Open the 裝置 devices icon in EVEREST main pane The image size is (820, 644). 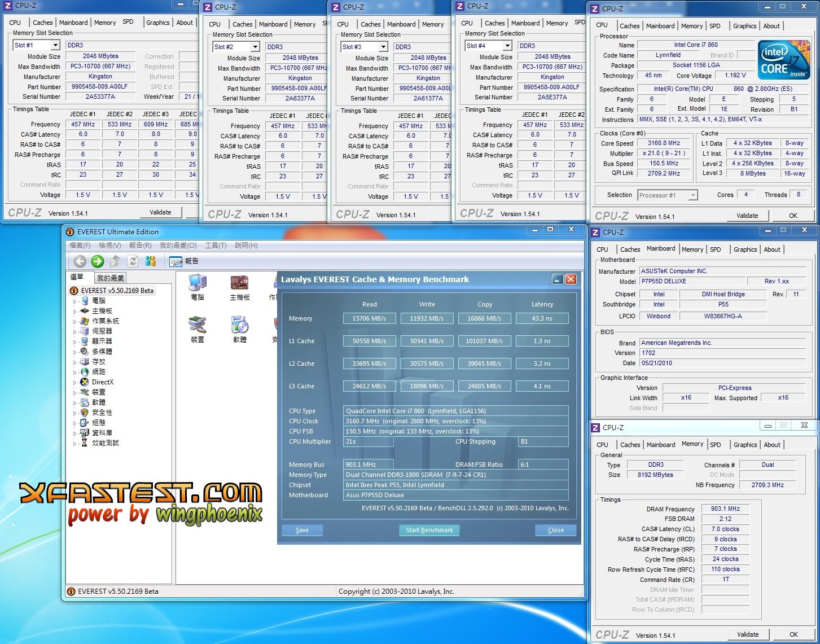pyautogui.click(x=198, y=330)
